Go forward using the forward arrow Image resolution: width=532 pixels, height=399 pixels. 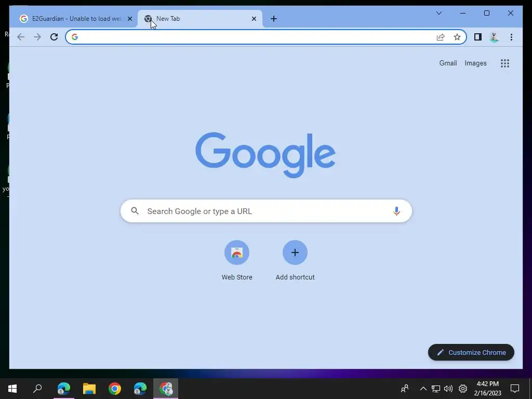[37, 37]
